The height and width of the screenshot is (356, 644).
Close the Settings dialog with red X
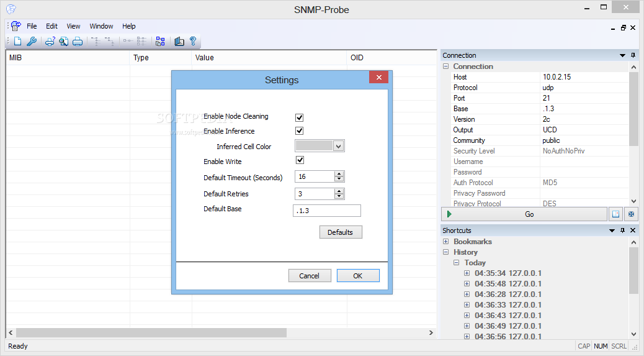378,77
